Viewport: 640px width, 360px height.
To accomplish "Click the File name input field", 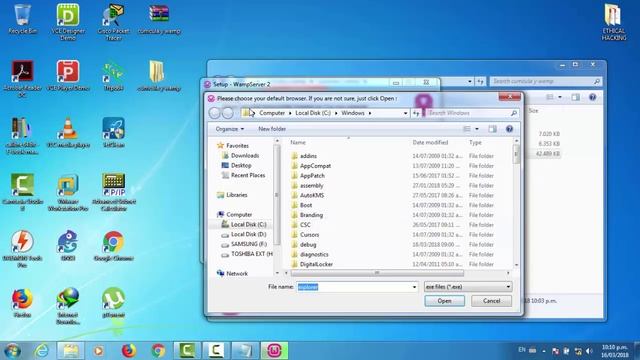I will pyautogui.click(x=354, y=287).
